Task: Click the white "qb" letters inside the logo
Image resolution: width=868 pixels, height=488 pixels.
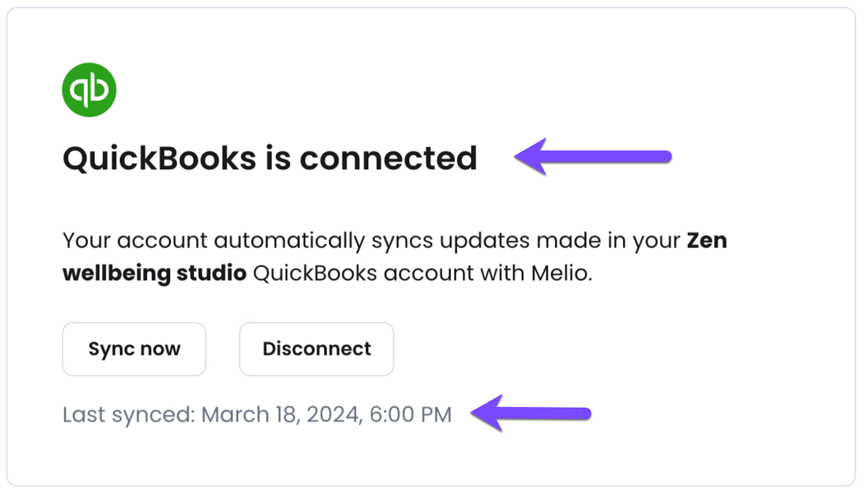Action: tap(90, 89)
